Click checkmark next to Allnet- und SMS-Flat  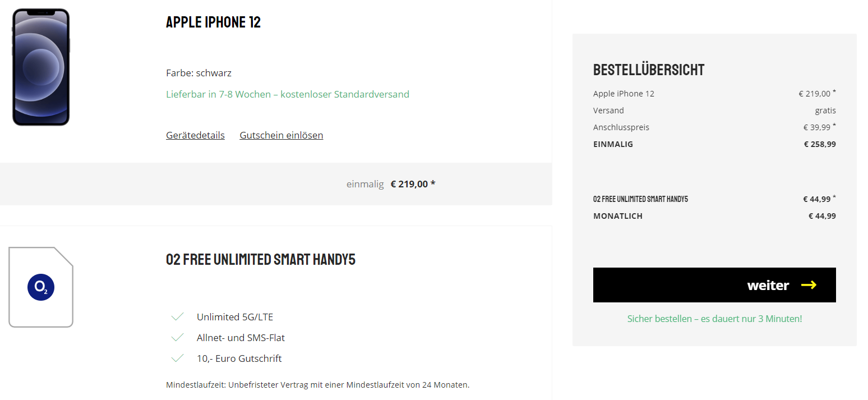click(178, 338)
